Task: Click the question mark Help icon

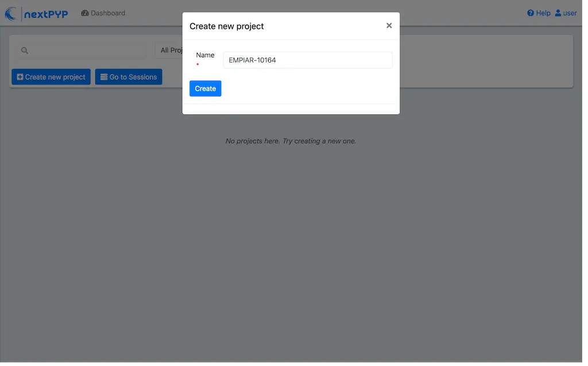Action: [x=531, y=13]
